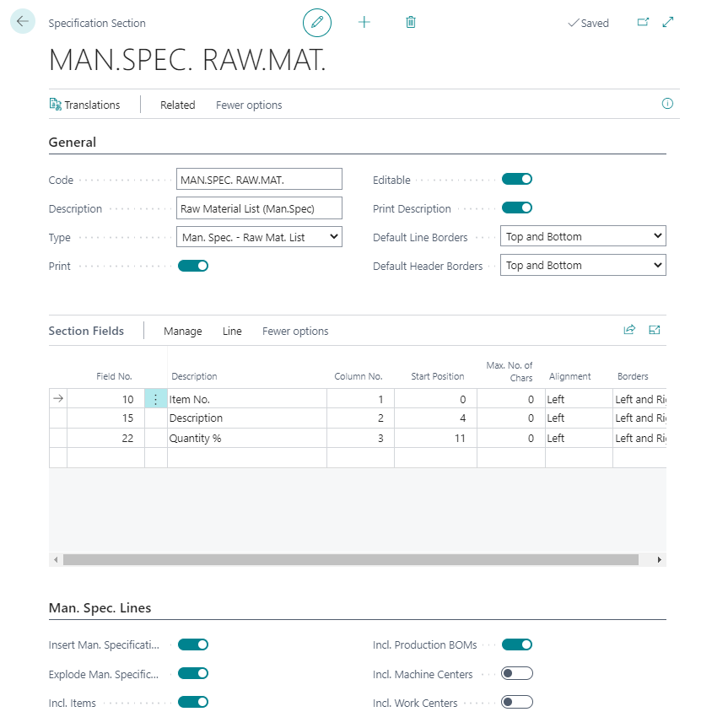Go back with the arrow button
Viewport: 728px width, 728px height.
pyautogui.click(x=22, y=21)
